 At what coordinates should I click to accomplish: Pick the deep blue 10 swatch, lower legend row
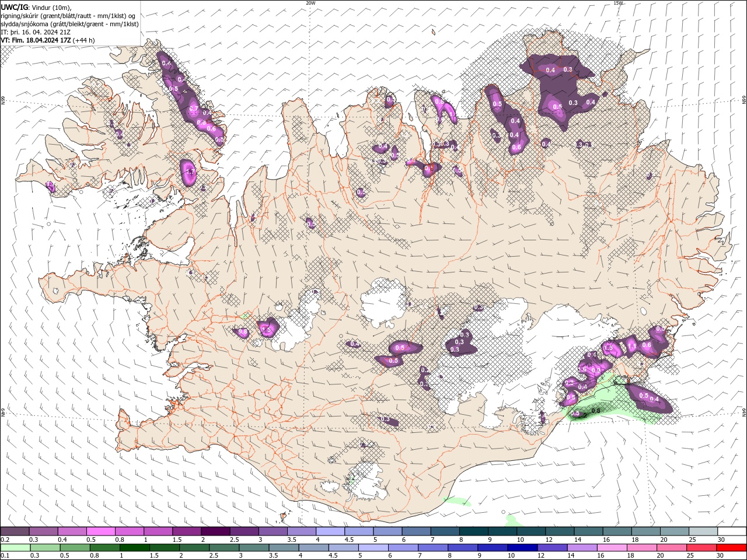(522, 548)
